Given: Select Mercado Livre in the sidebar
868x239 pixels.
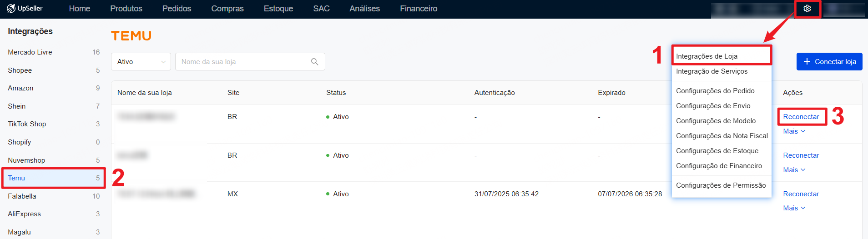Looking at the screenshot, I should point(30,52).
